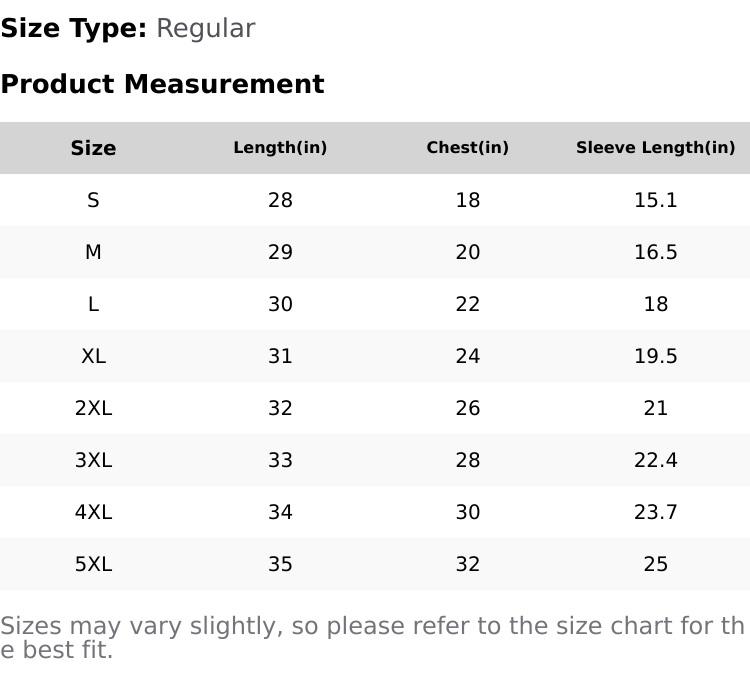Viewport: 750px width, 686px height.
Task: Select the XL size row label
Action: [x=93, y=356]
